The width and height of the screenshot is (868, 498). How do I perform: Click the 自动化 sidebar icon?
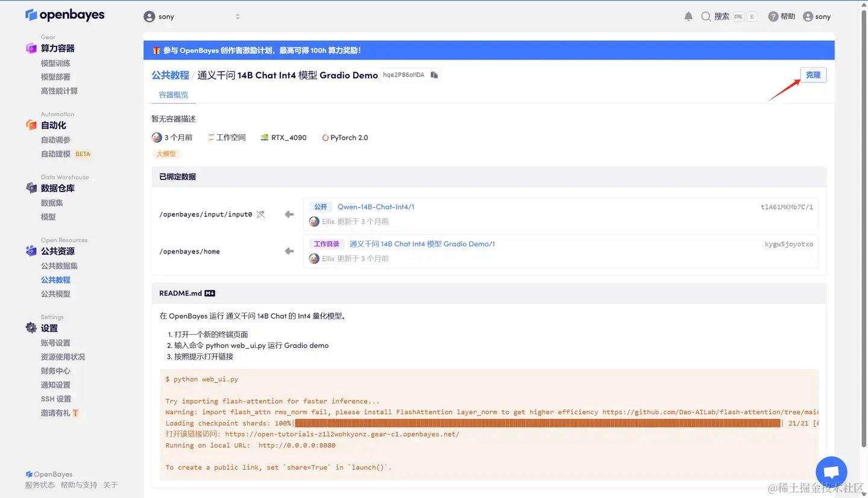31,125
